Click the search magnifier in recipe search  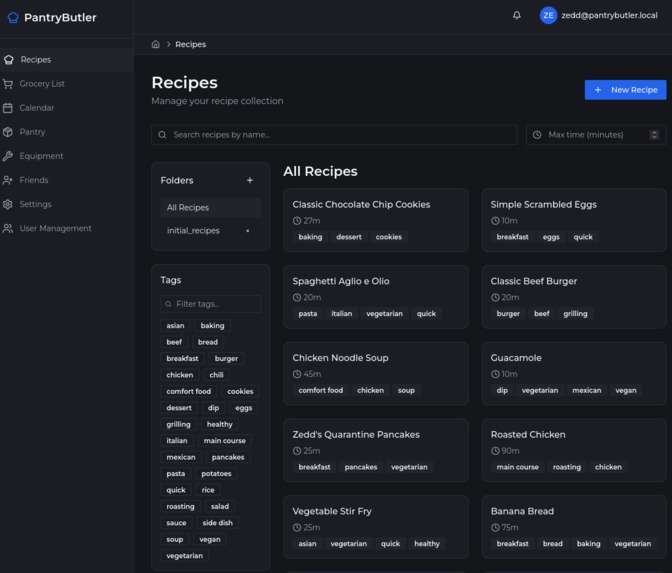click(162, 135)
